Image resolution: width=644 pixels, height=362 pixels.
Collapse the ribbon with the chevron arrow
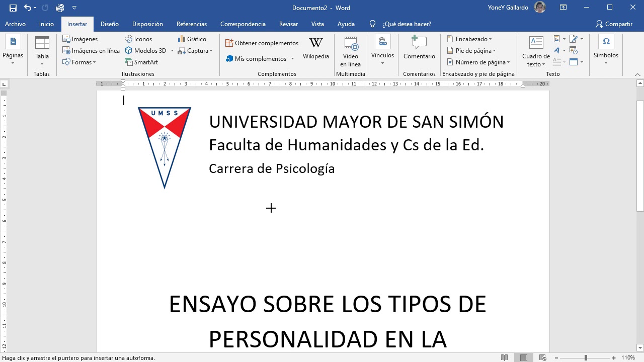[638, 74]
